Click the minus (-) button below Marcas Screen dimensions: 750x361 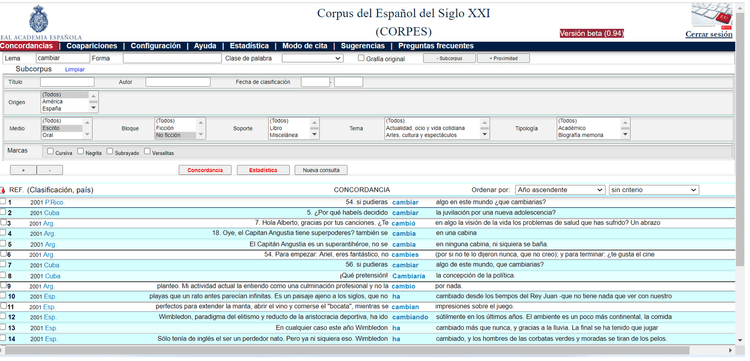50,170
